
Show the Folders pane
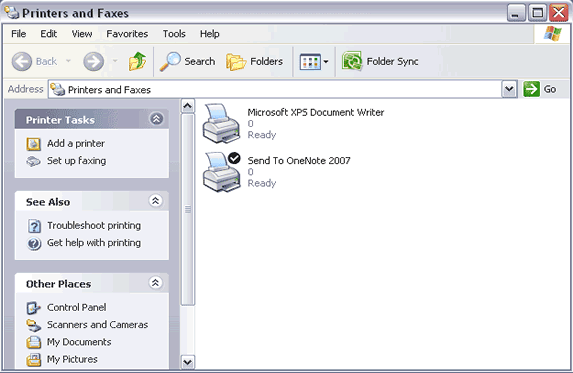254,61
